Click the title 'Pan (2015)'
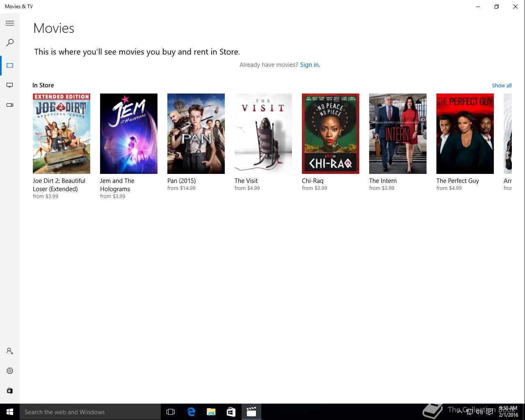 click(182, 181)
